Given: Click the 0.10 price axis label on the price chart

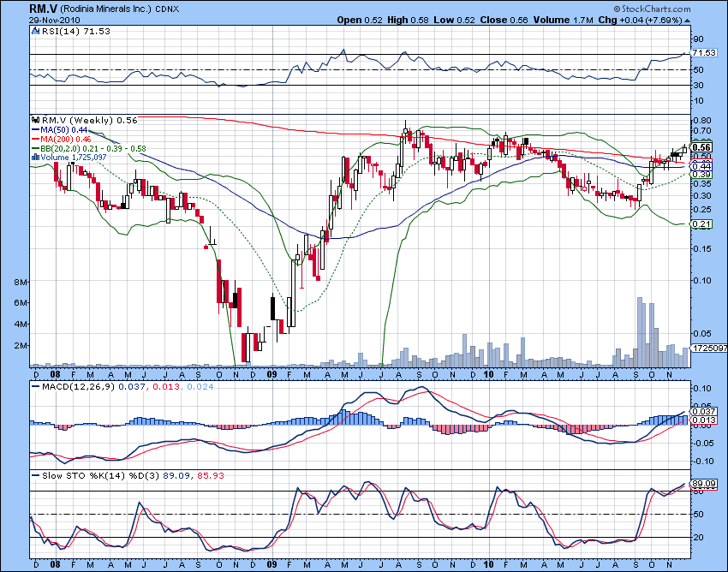Looking at the screenshot, I should (x=702, y=280).
